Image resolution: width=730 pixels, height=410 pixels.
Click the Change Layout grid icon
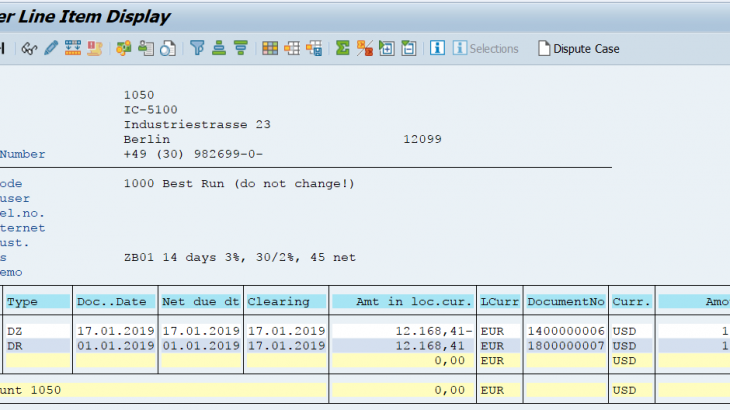click(x=270, y=48)
